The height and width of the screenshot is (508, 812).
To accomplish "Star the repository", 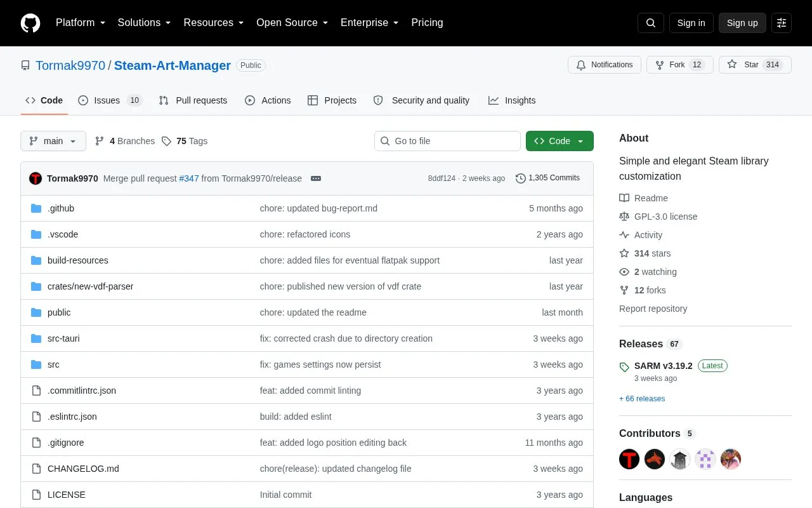I will [755, 65].
